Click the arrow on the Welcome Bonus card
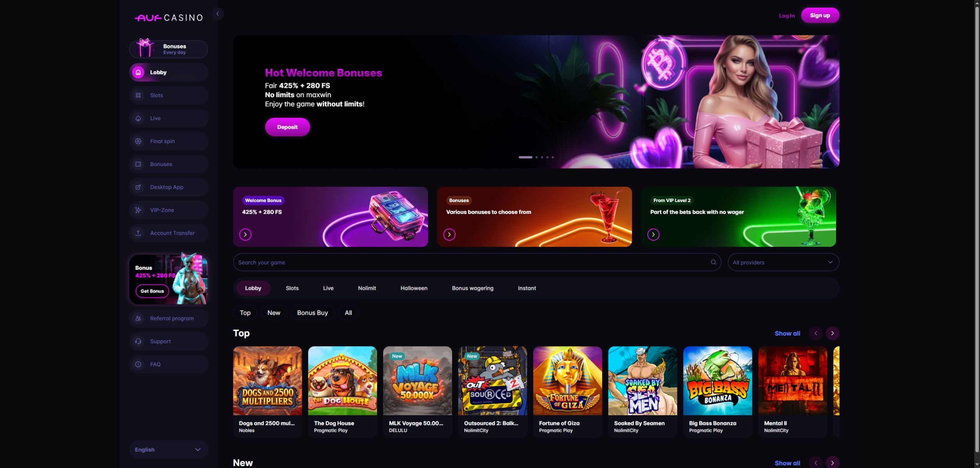Screen dimensions: 980x468 (245, 234)
